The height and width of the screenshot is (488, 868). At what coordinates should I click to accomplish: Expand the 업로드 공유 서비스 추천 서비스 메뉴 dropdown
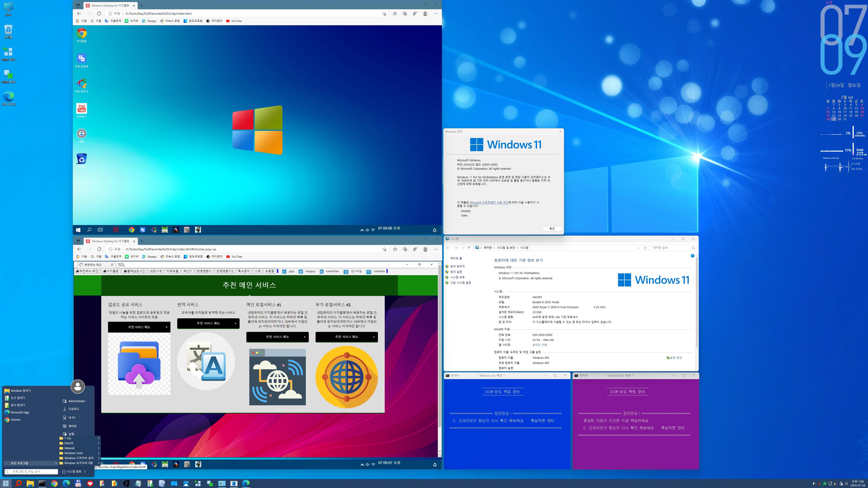[139, 327]
